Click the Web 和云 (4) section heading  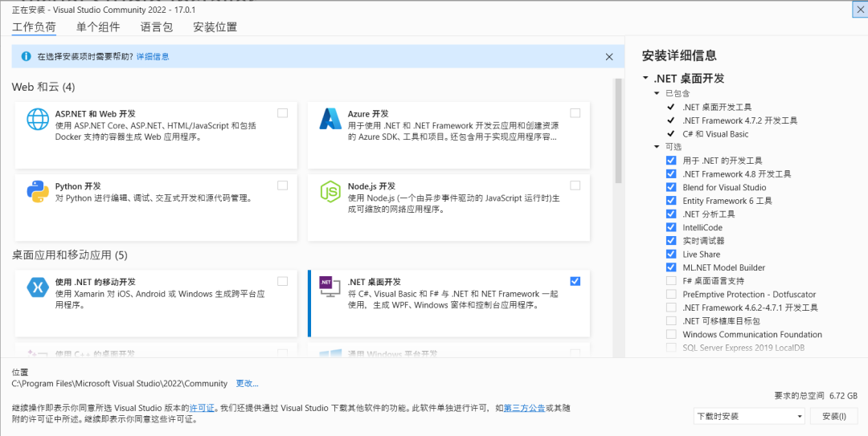[43, 87]
